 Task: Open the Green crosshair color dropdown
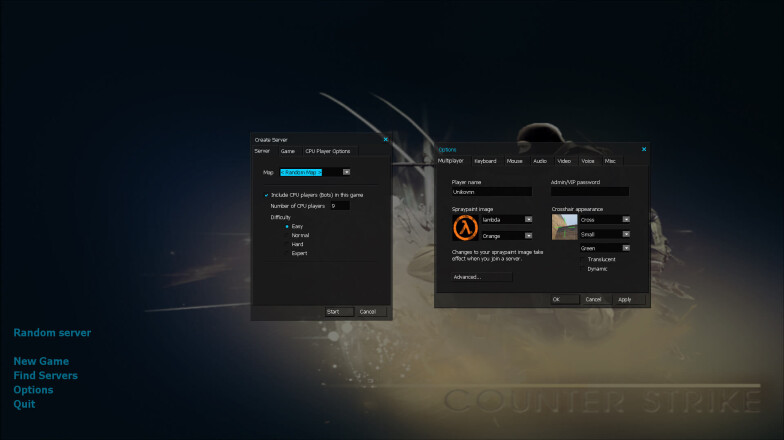tap(626, 248)
